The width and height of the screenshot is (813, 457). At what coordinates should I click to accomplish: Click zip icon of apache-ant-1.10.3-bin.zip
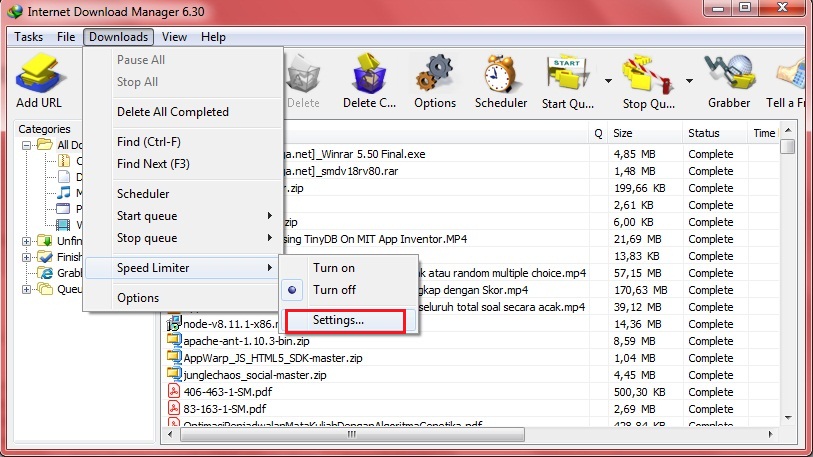point(174,340)
